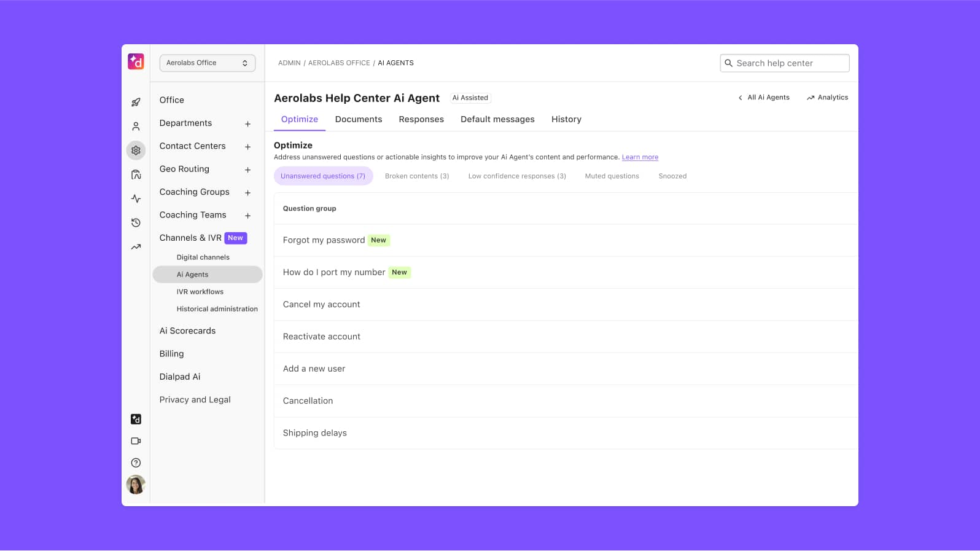Expand Coaching Groups with the plus button
The image size is (980, 551).
click(x=247, y=193)
